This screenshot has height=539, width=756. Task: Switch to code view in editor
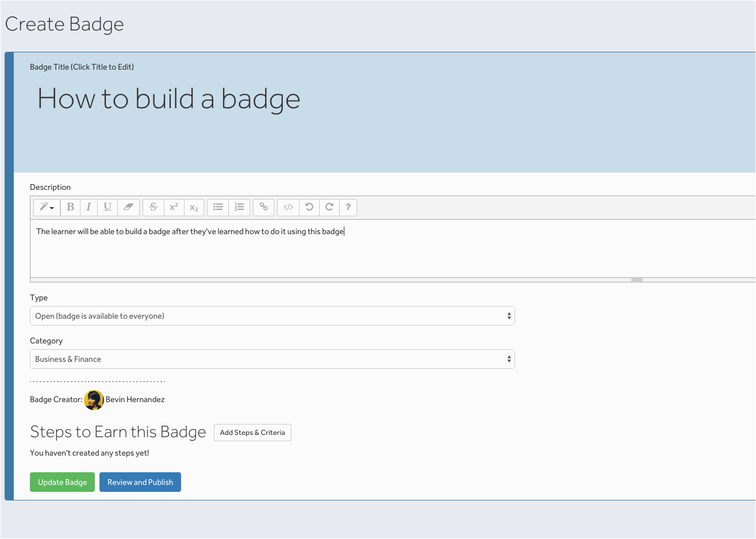(x=289, y=207)
